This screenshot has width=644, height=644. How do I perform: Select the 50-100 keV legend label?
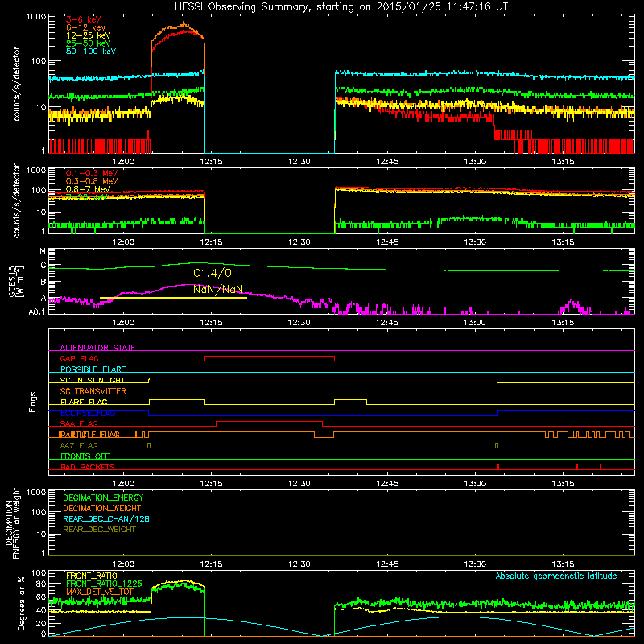click(91, 52)
